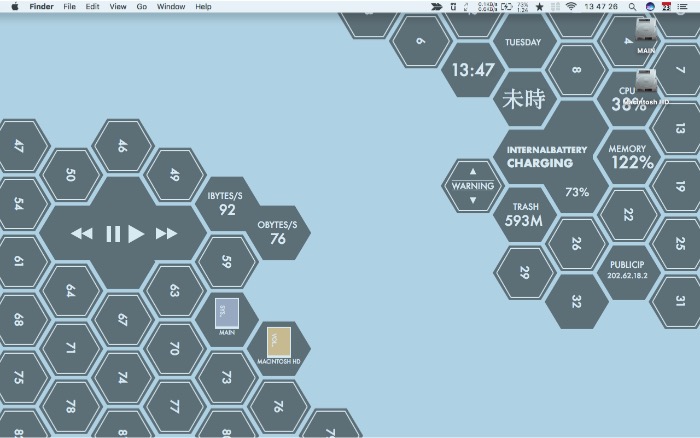Click the double-arrow icon in menu bar
Viewport: 700px width, 438px height.
pyautogui.click(x=437, y=6)
